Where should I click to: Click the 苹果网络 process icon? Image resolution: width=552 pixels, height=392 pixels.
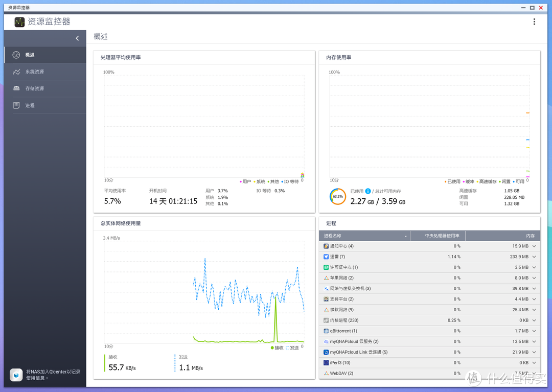tap(326, 278)
